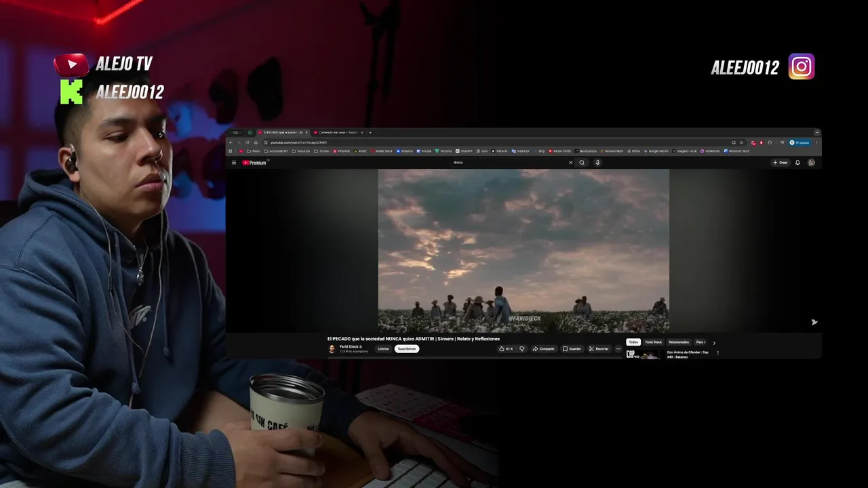
Task: Click the YouTube search magnifier button
Action: 582,163
